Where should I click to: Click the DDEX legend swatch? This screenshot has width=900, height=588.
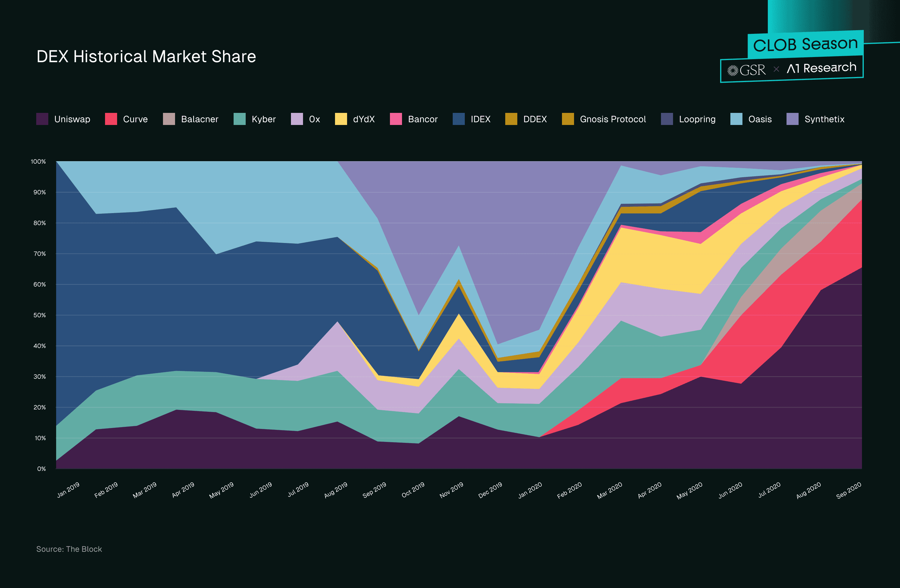(x=511, y=119)
